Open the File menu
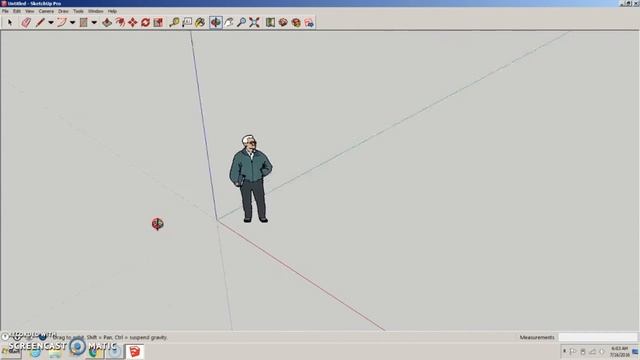The height and width of the screenshot is (360, 640). 5,11
